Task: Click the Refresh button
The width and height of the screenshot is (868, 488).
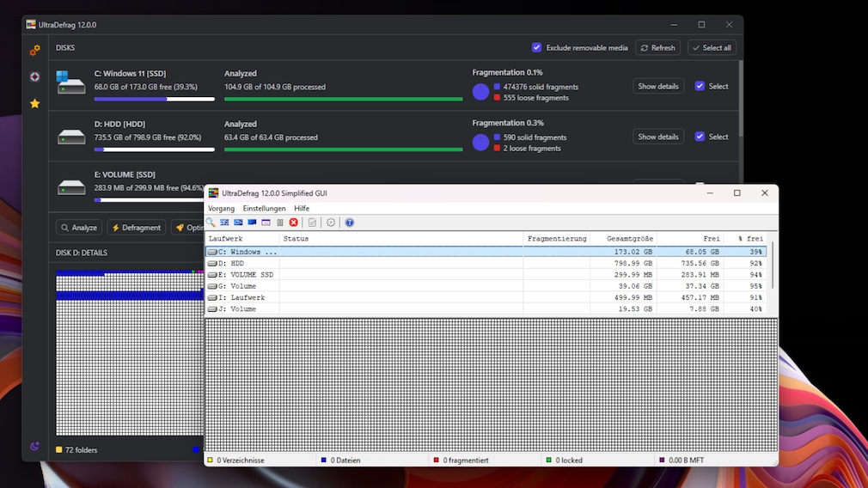Action: point(657,48)
